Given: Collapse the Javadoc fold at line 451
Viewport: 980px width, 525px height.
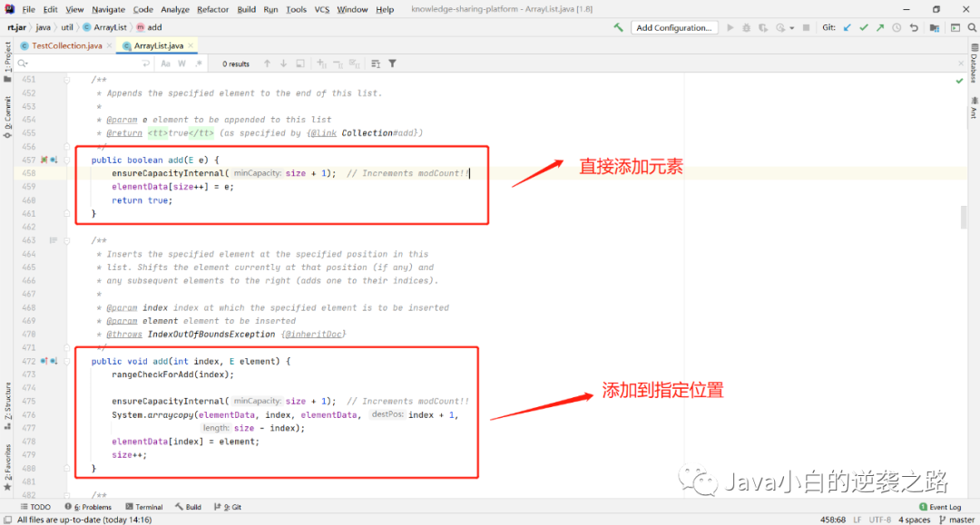Looking at the screenshot, I should click(66, 80).
